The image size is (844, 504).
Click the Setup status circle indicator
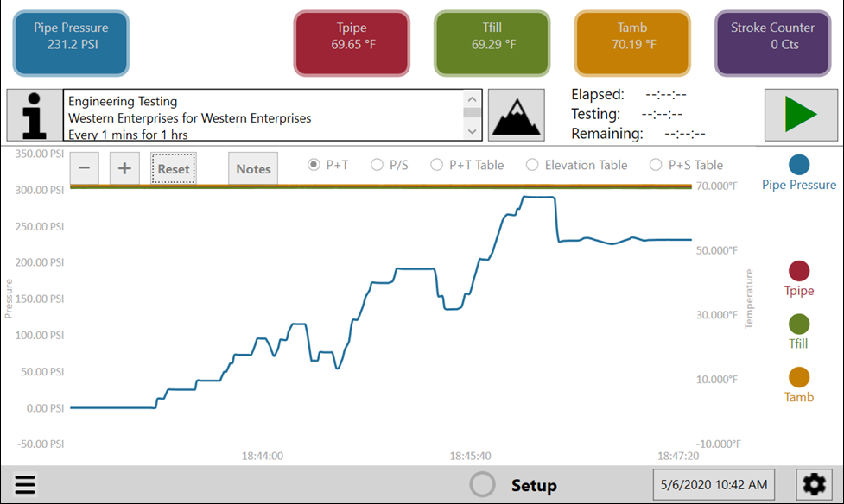pyautogui.click(x=482, y=485)
